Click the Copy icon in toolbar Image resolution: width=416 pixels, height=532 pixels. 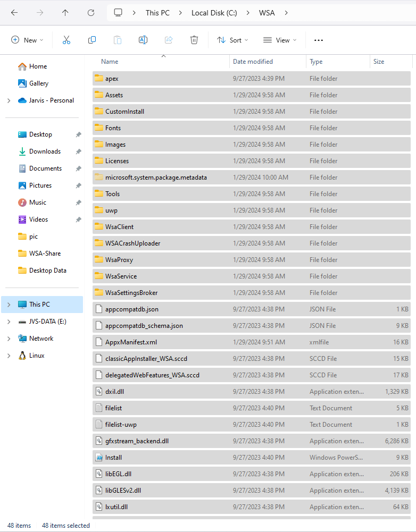click(91, 40)
